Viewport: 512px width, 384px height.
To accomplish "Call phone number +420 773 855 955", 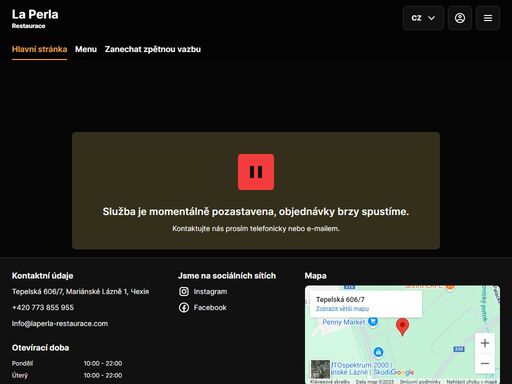I will click(43, 307).
